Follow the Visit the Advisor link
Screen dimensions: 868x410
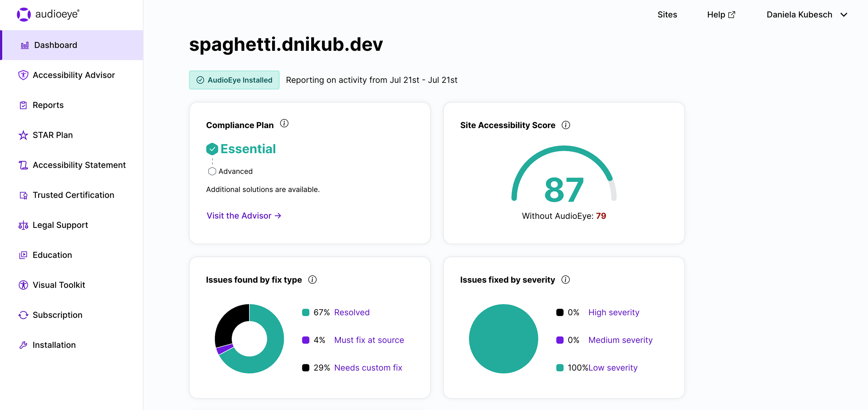(244, 216)
